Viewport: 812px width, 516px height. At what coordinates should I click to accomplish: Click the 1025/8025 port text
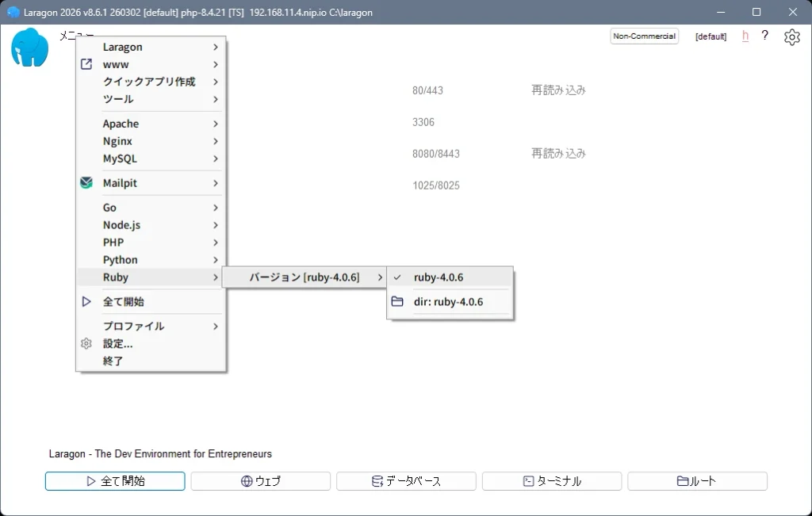click(436, 185)
